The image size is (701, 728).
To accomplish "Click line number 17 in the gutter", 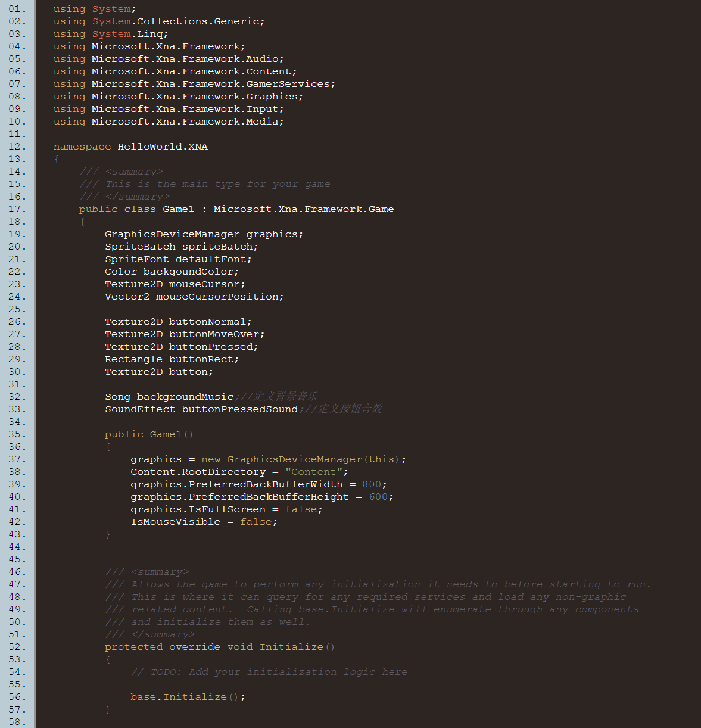I will (x=17, y=209).
